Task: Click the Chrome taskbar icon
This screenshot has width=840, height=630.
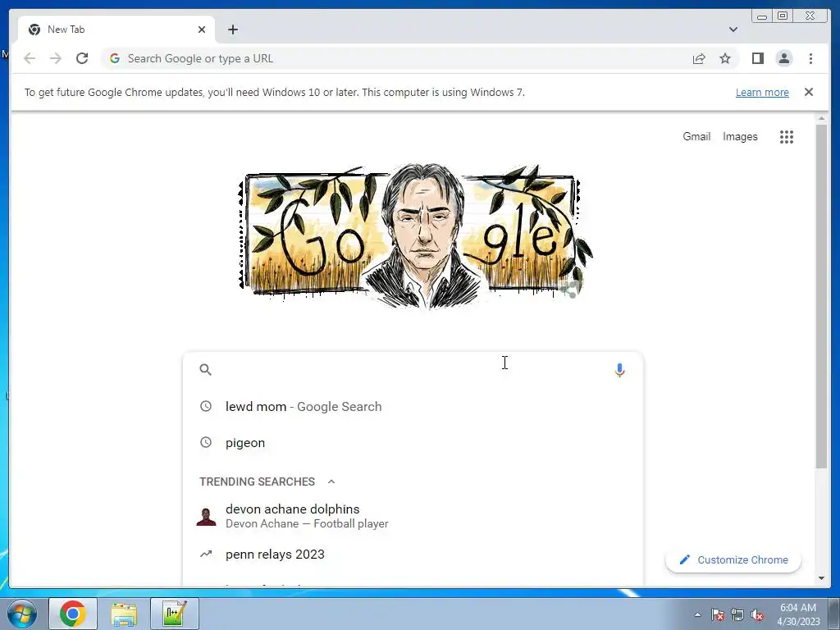Action: [73, 614]
